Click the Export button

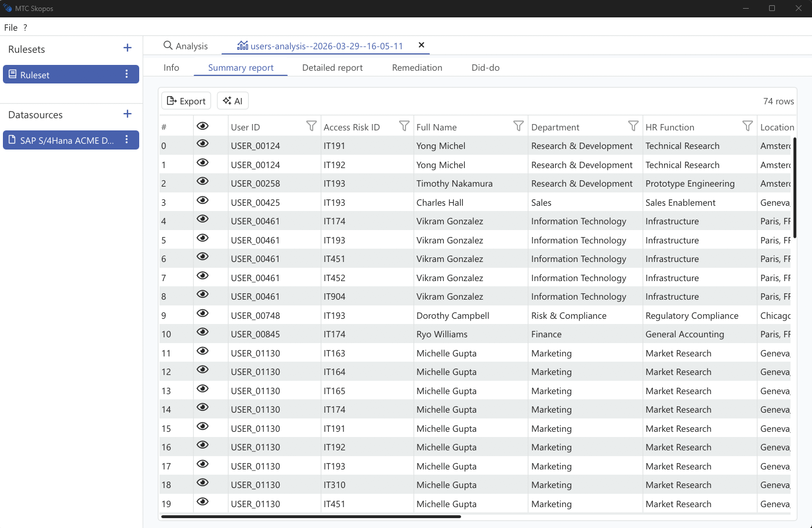(186, 101)
